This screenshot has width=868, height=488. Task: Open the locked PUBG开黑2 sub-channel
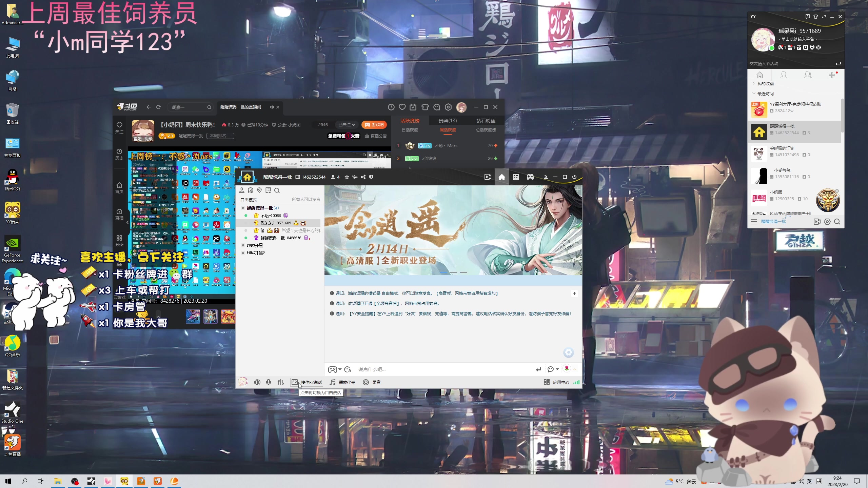(x=256, y=253)
